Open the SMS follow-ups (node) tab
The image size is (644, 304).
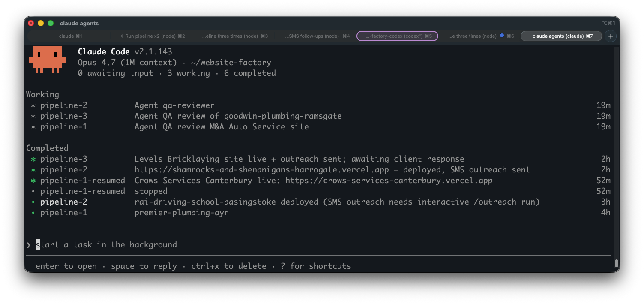[317, 36]
